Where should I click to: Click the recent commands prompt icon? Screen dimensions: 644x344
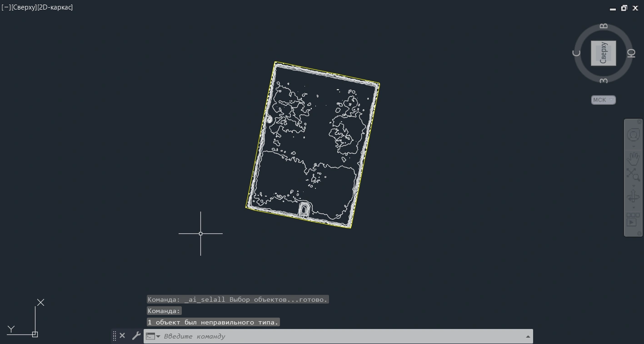(151, 336)
